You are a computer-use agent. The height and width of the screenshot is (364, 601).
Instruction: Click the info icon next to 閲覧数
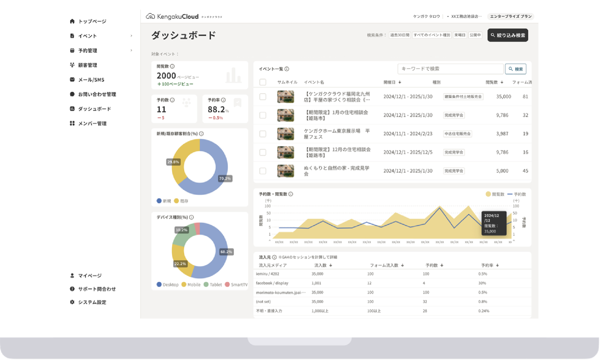172,66
